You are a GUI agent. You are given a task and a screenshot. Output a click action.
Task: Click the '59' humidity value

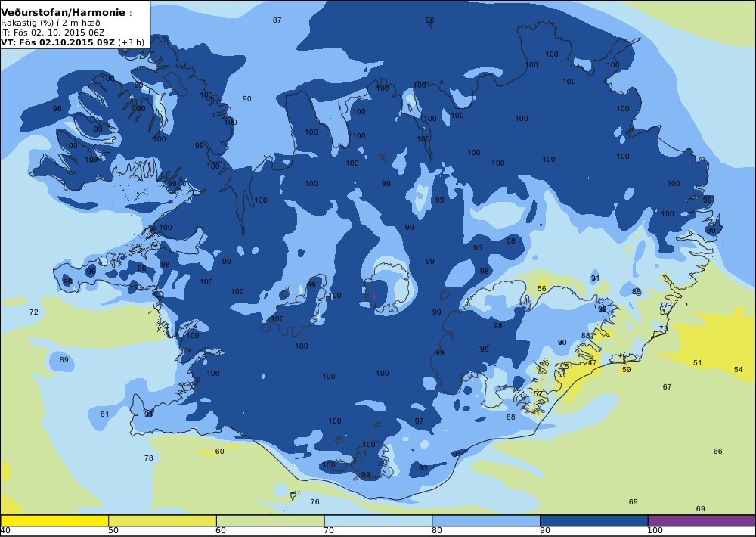tap(626, 369)
